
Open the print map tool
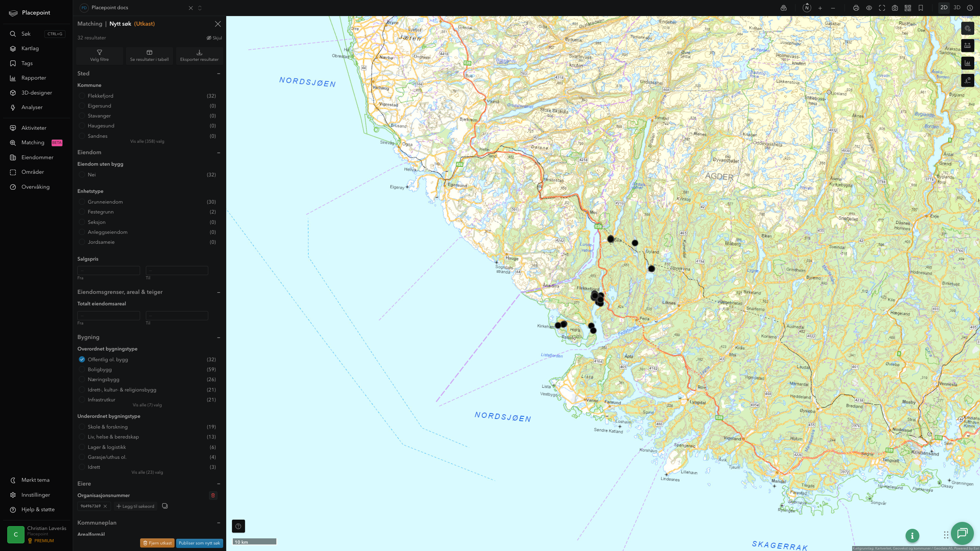click(x=856, y=8)
